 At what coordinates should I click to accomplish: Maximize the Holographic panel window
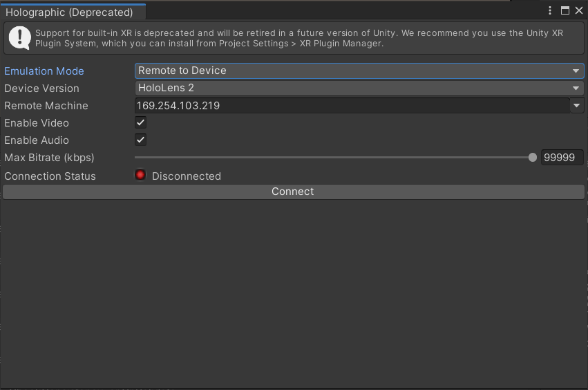565,10
